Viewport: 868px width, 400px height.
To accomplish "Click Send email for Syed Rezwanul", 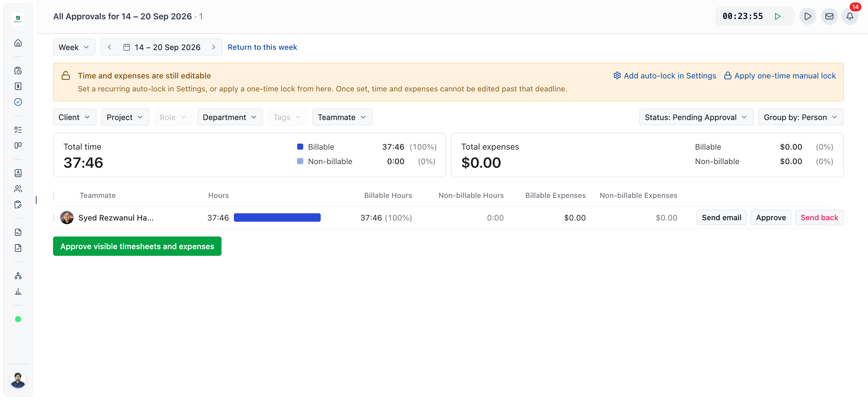I will coord(722,217).
